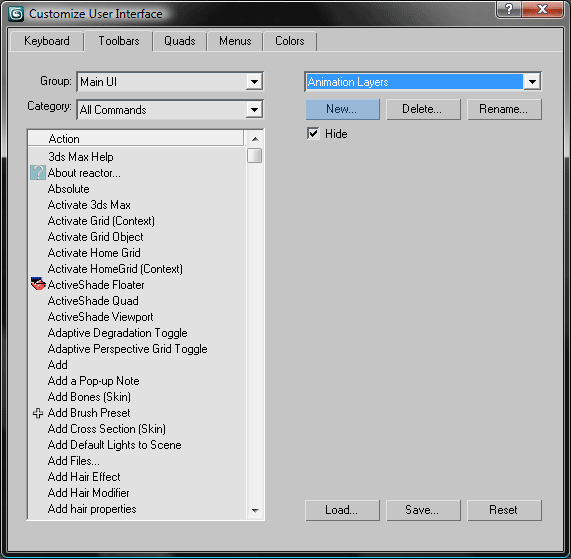
Task: Go to the Menus tab
Action: 235,41
